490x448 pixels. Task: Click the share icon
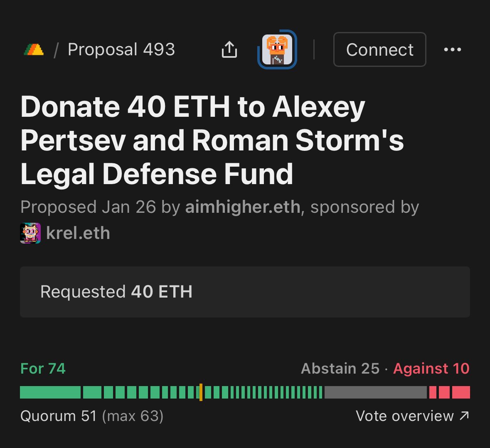pyautogui.click(x=229, y=50)
